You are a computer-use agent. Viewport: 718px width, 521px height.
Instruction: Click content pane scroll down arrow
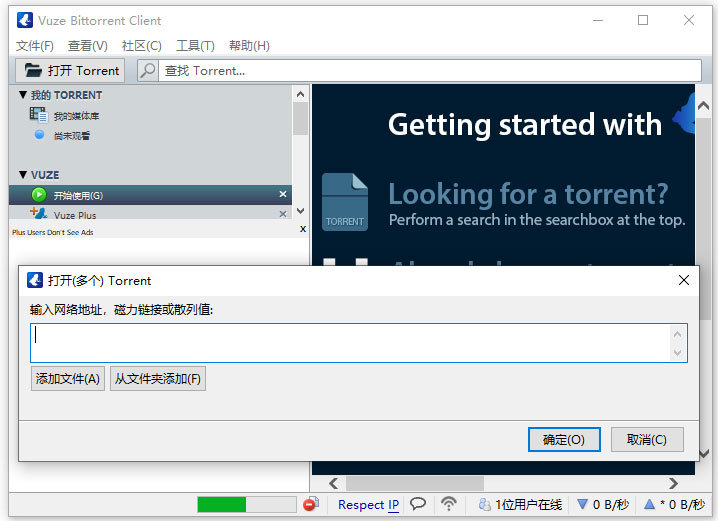[x=704, y=453]
